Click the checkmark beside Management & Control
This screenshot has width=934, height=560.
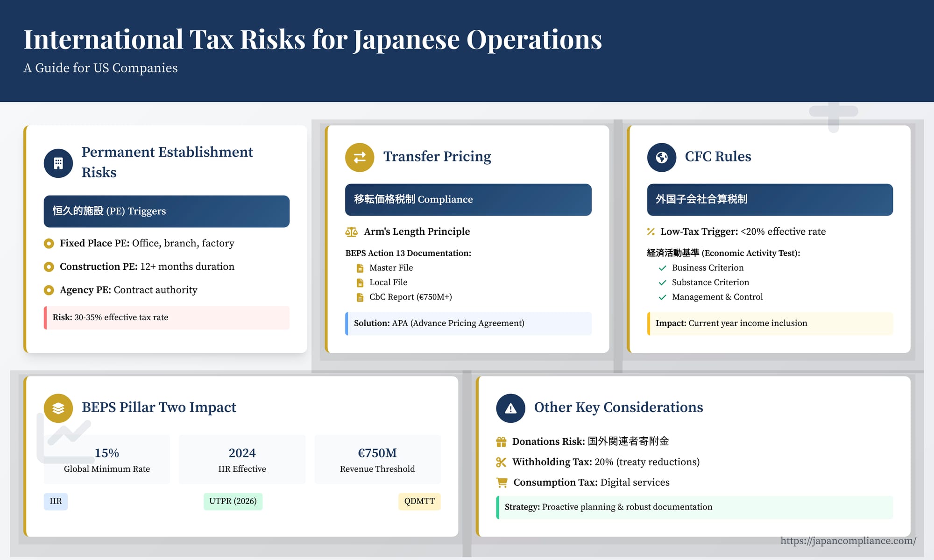click(662, 297)
